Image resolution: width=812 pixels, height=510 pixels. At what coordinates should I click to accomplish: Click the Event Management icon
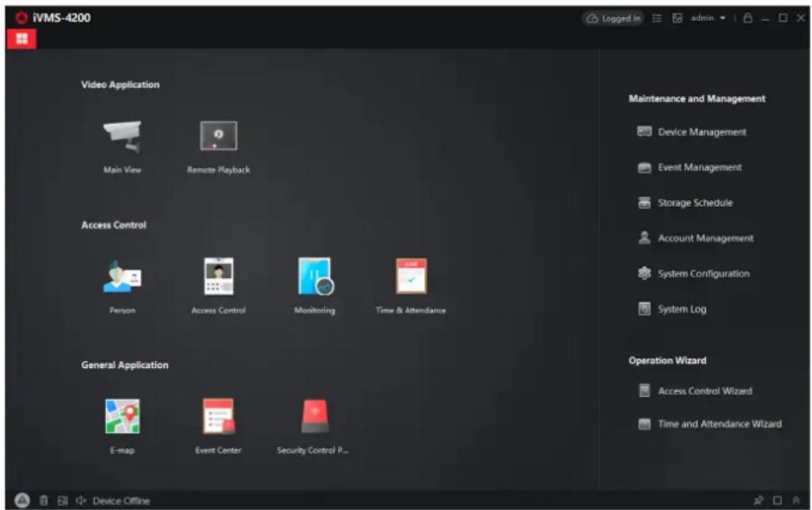(644, 167)
